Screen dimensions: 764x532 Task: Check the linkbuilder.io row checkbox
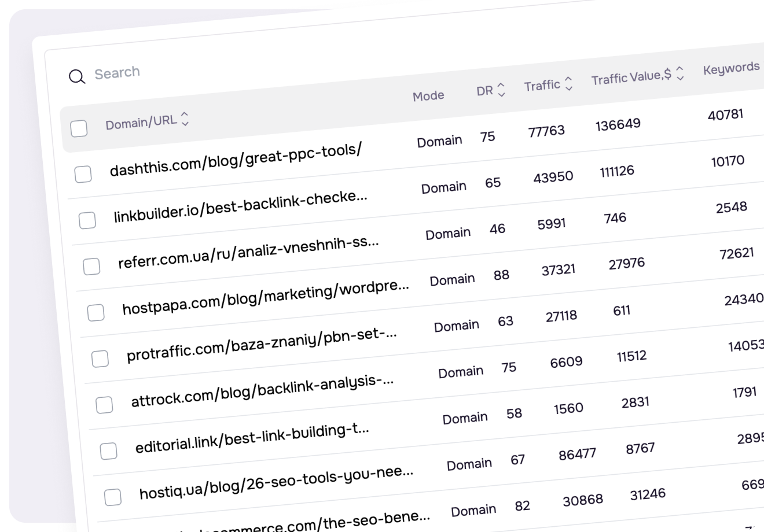pyautogui.click(x=87, y=220)
